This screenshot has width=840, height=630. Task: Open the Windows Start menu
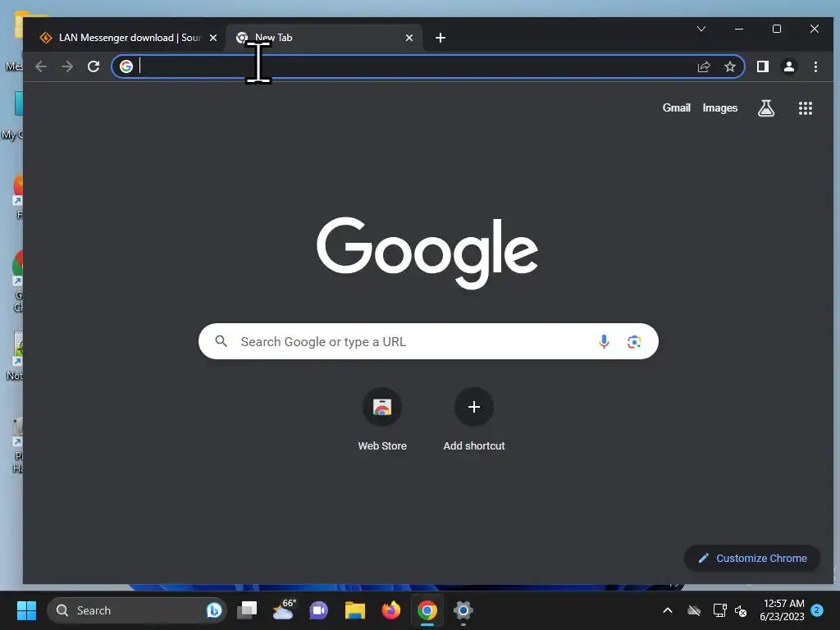point(26,610)
